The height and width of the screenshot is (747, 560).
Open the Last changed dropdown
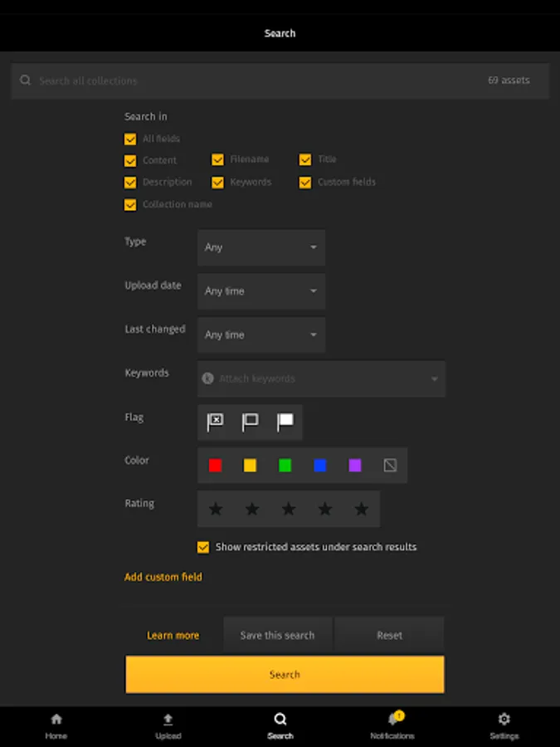[x=261, y=335]
